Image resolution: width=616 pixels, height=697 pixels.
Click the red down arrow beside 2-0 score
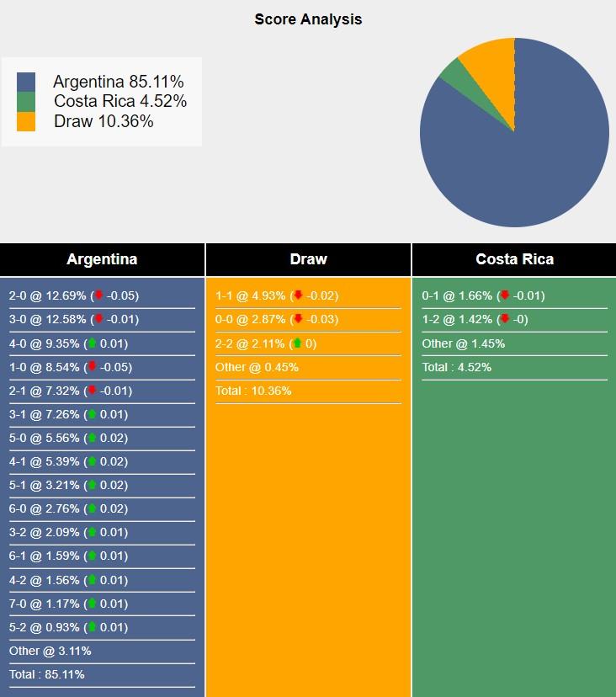pyautogui.click(x=98, y=295)
